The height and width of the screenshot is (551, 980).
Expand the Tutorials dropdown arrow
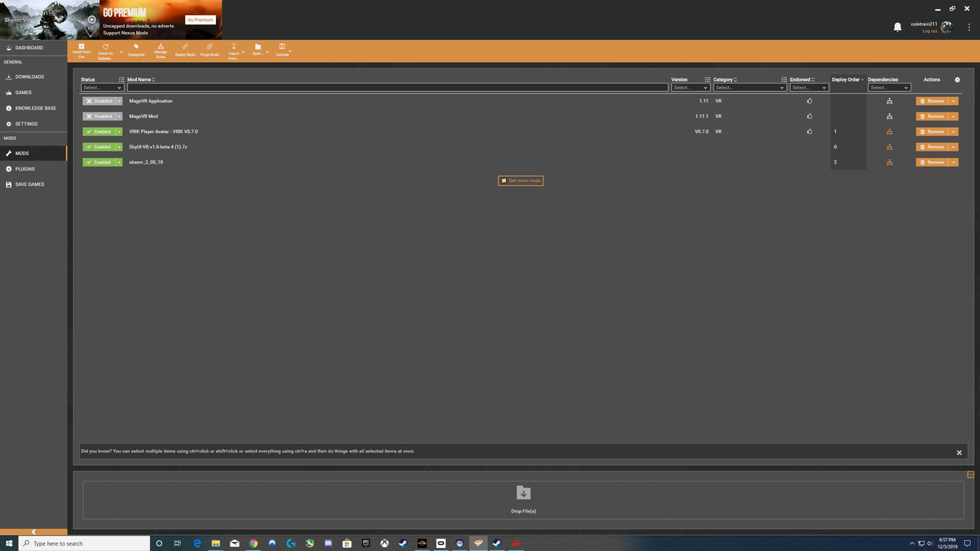pos(290,52)
